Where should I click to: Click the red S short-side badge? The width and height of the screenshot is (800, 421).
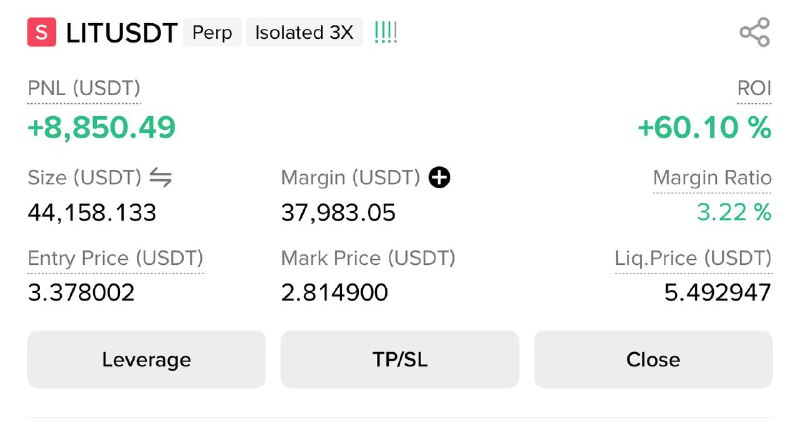click(41, 32)
